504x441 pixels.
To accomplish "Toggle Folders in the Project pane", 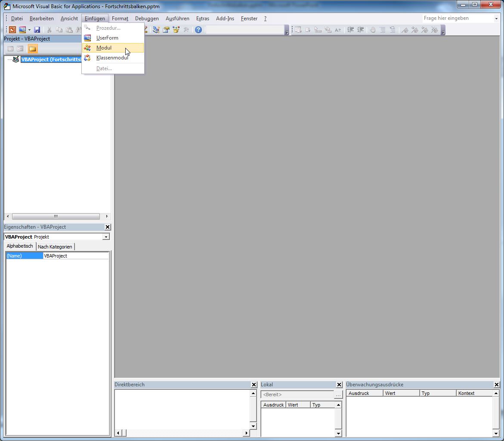I will click(x=32, y=49).
